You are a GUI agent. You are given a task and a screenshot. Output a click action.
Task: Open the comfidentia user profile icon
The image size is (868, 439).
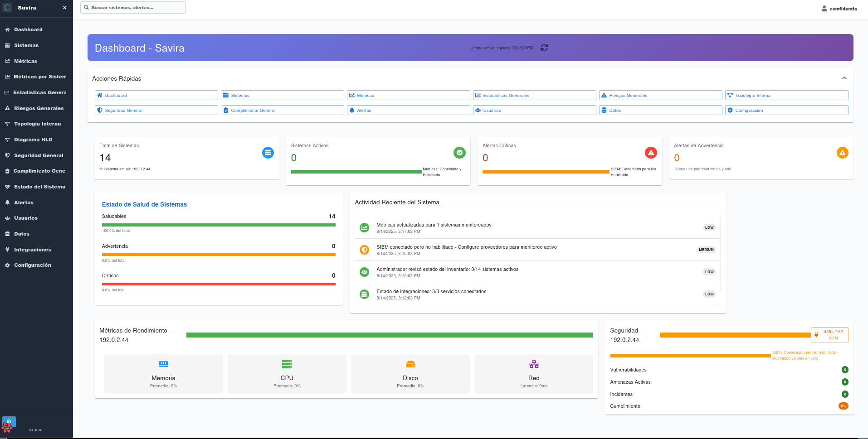[824, 8]
